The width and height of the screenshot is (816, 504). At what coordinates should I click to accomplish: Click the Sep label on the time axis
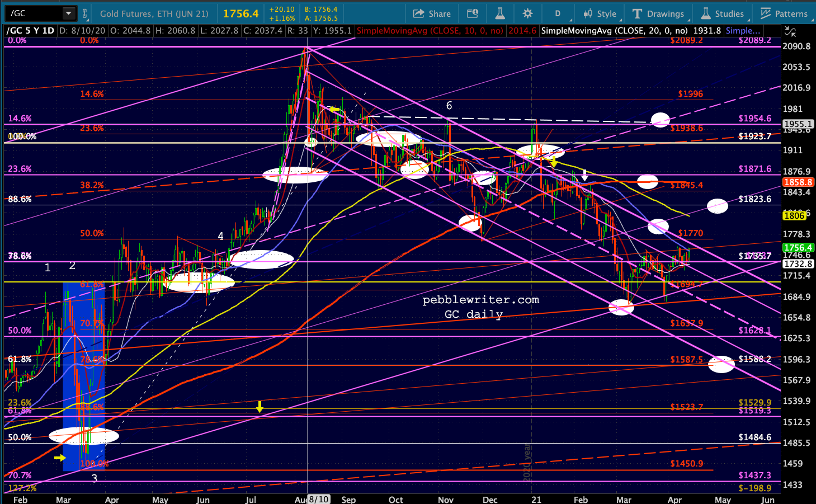pyautogui.click(x=348, y=500)
